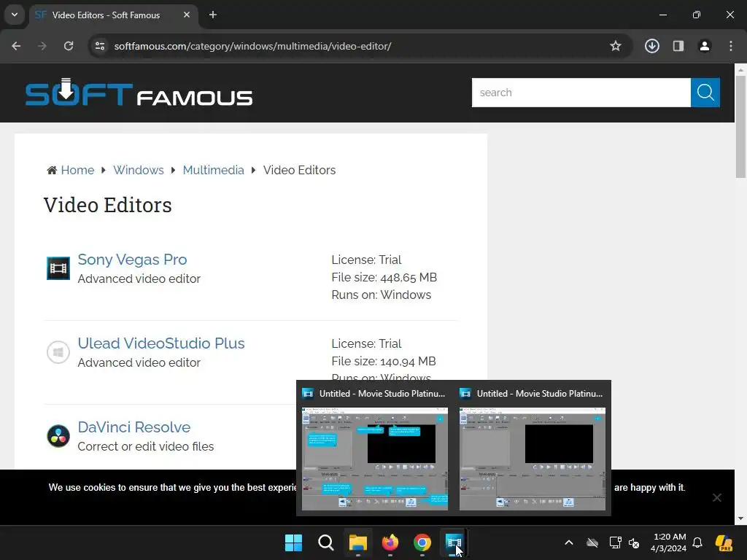
Task: Dismiss the cookie notice with X
Action: [716, 497]
